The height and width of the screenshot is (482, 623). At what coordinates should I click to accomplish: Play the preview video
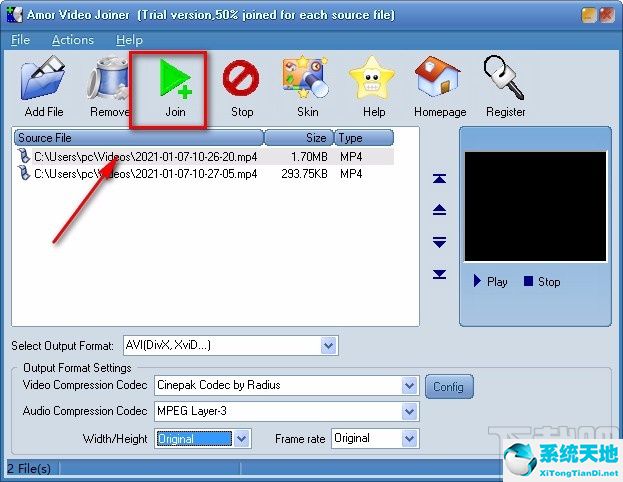pos(490,281)
